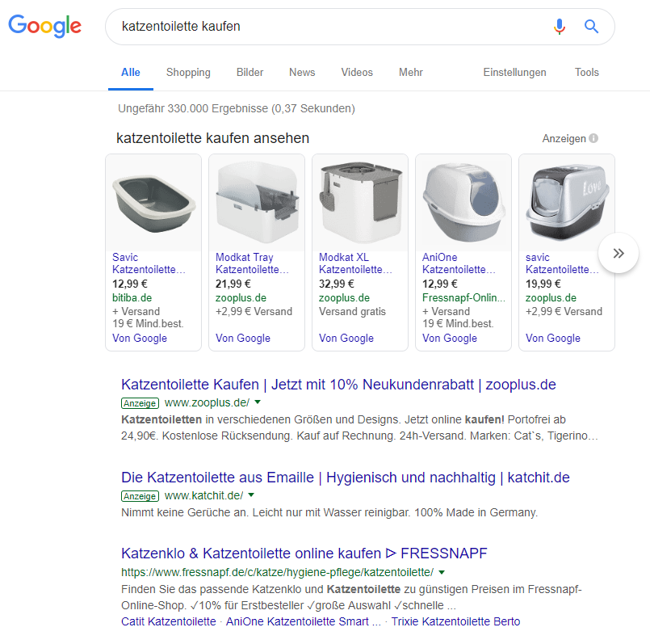Screen dimensions: 650x644
Task: Open Catit Katzentoilette sitelink
Action: [x=168, y=621]
